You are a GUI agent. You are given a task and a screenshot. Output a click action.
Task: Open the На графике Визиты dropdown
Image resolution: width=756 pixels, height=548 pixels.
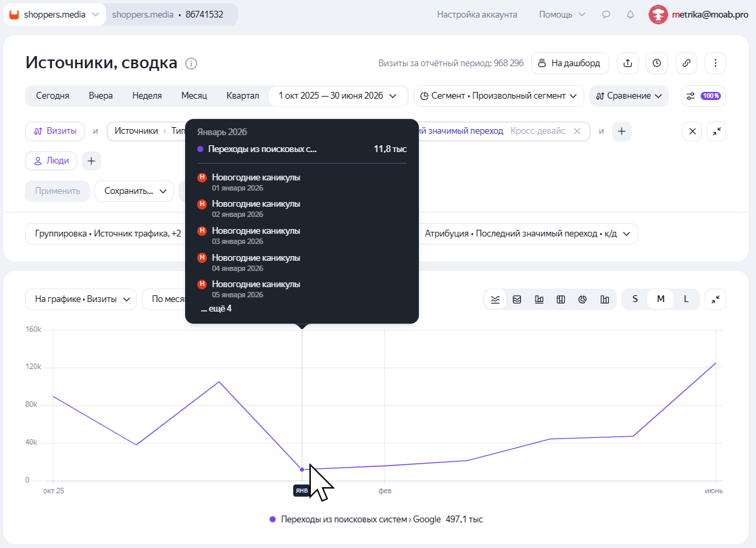[81, 299]
